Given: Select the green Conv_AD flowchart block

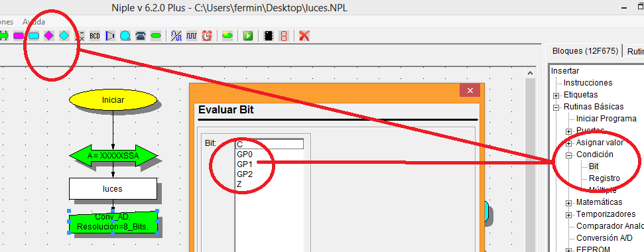Looking at the screenshot, I should (x=113, y=222).
